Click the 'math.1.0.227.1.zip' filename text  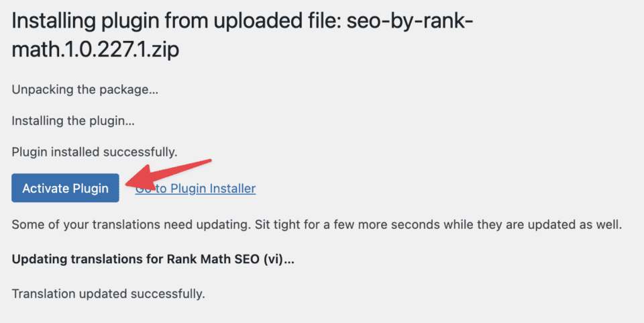95,49
